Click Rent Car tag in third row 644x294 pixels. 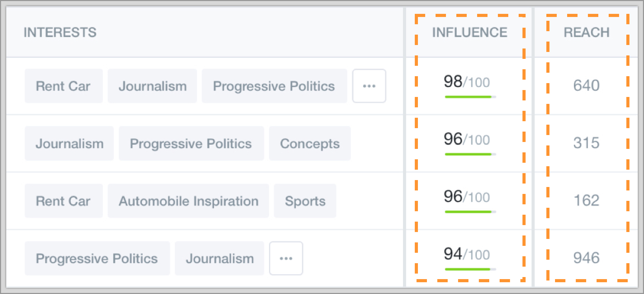tap(63, 201)
